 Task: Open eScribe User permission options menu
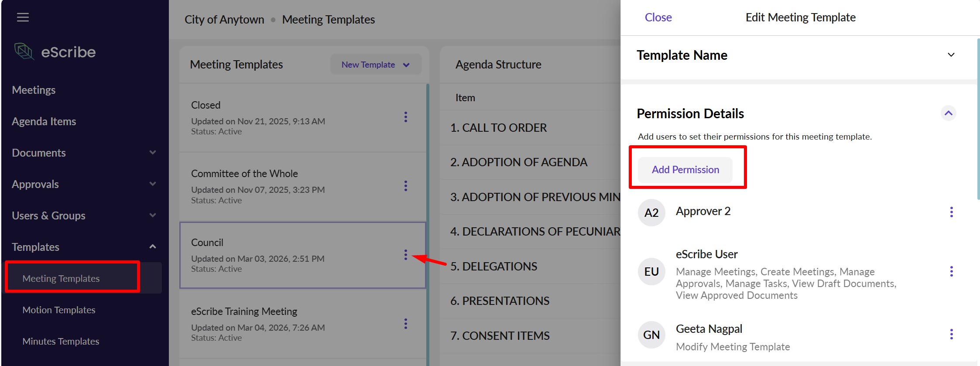pyautogui.click(x=951, y=272)
